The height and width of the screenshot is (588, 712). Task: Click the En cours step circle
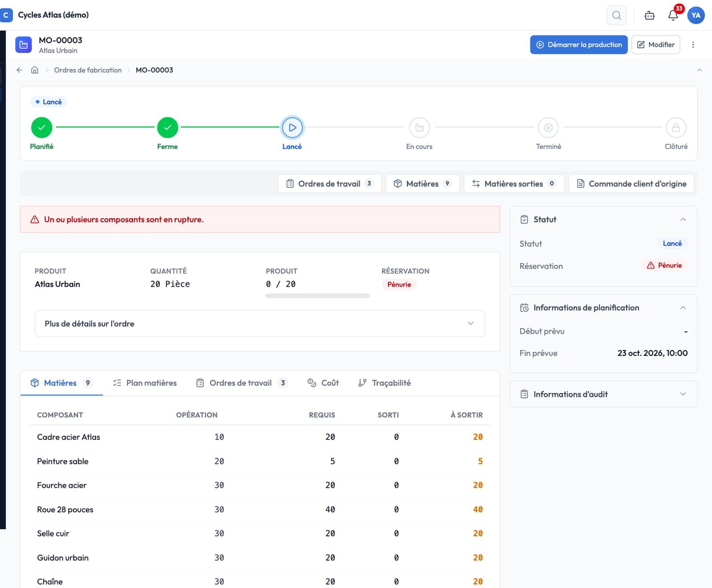419,128
